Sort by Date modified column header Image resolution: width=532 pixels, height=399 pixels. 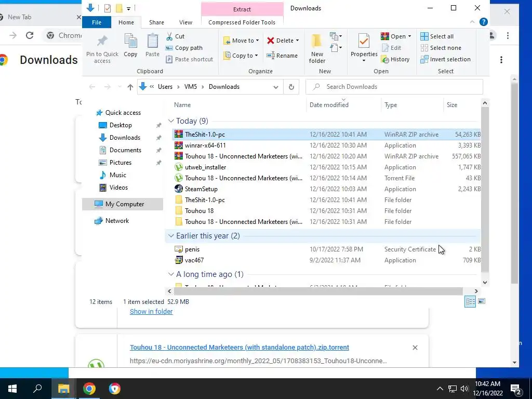(x=343, y=105)
